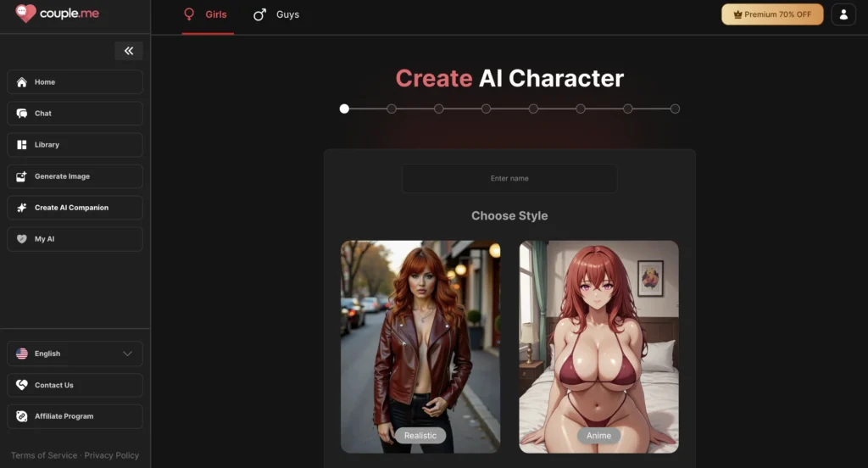Go to the Library section
The width and height of the screenshot is (868, 468).
[x=75, y=145]
